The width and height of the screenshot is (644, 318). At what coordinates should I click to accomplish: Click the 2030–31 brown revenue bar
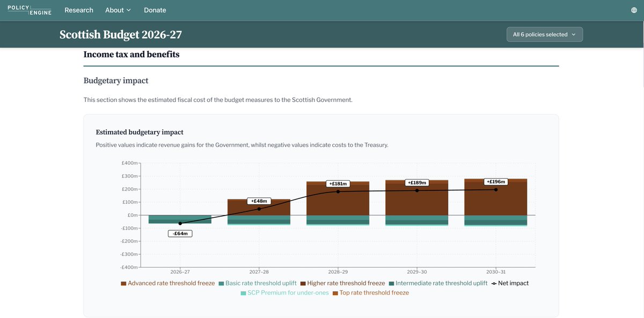point(496,198)
